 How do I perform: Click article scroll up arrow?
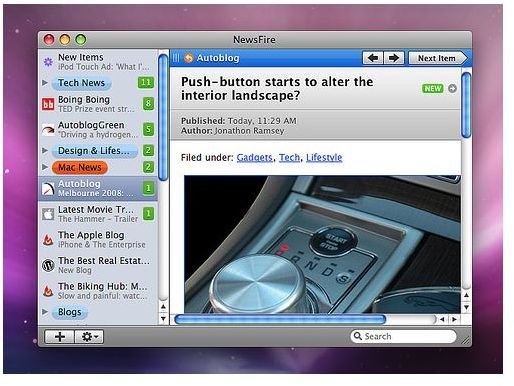466,295
